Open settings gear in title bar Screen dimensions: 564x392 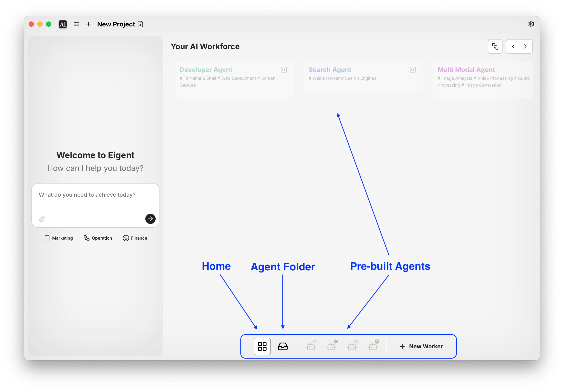(x=531, y=24)
